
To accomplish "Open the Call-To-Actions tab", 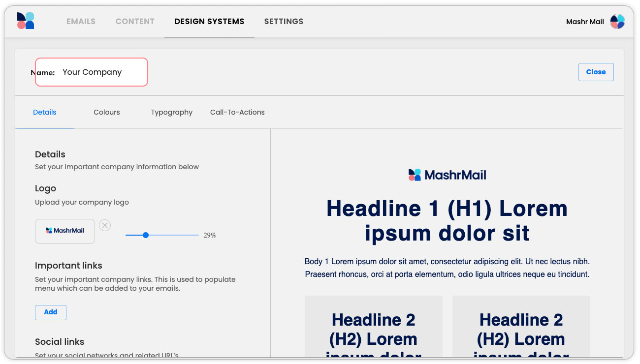I will point(237,112).
